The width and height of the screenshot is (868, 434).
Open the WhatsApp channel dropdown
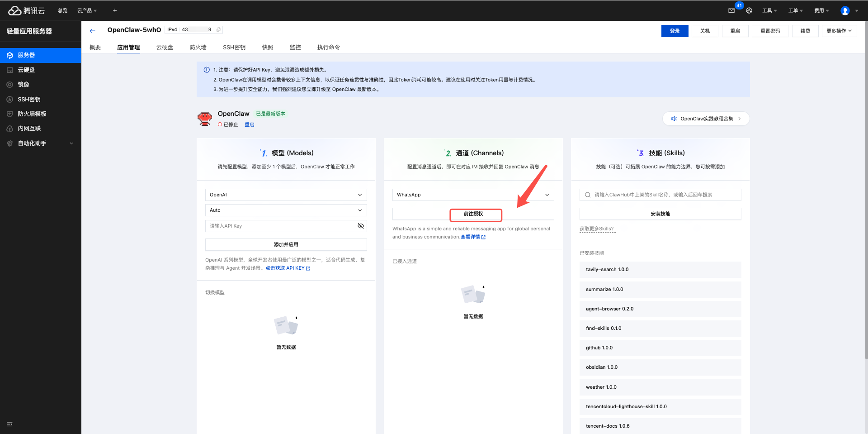coord(473,195)
